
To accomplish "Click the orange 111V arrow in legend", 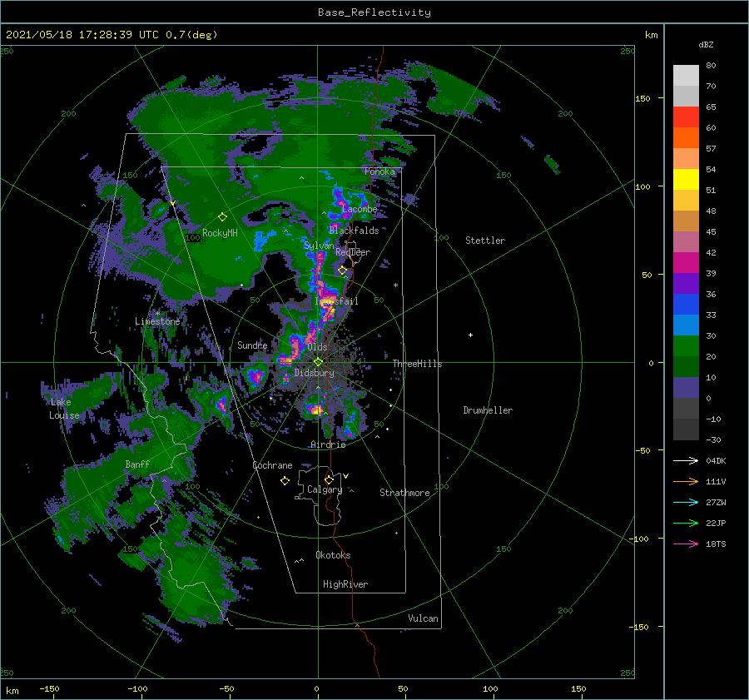I will [x=686, y=482].
